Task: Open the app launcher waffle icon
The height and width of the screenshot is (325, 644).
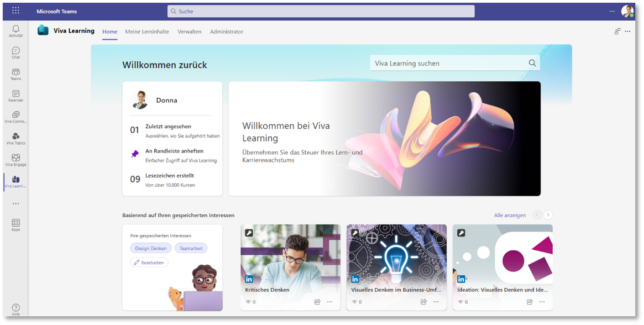Action: click(x=16, y=11)
